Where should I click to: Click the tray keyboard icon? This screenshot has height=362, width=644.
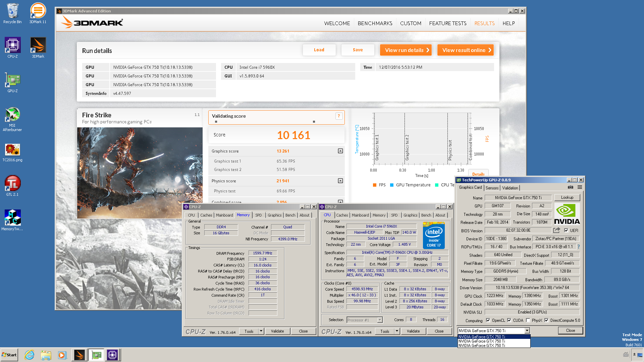click(626, 354)
